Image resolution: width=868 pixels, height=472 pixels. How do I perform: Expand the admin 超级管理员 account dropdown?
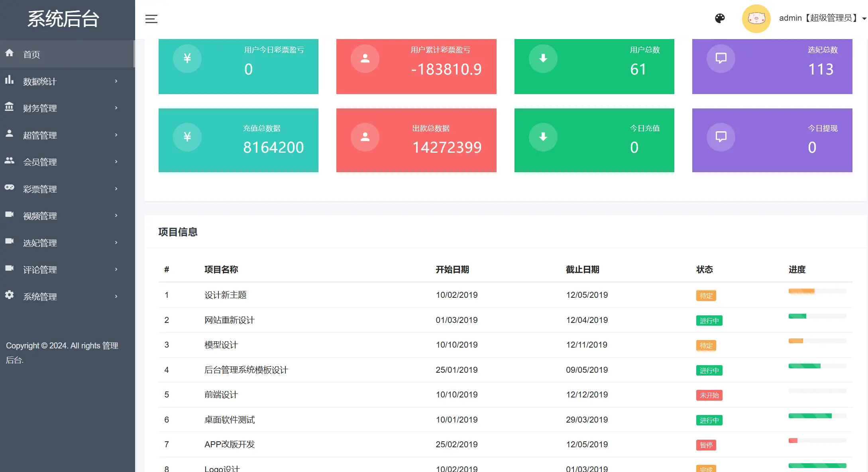[x=822, y=18]
